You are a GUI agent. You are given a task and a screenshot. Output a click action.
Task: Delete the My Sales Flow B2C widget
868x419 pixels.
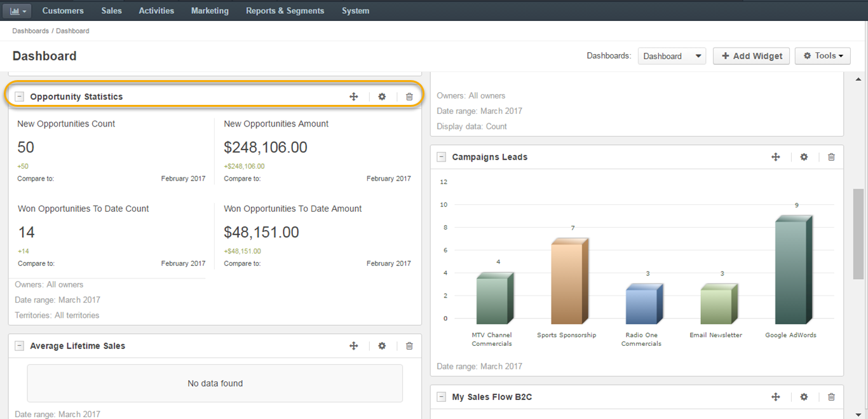(831, 397)
